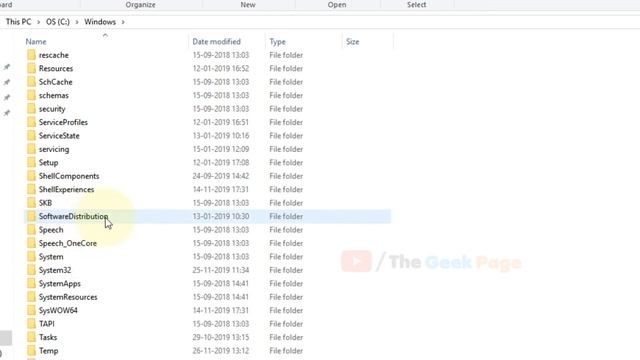Click the 'SystemApps' name text
The image size is (640, 360).
tap(60, 284)
